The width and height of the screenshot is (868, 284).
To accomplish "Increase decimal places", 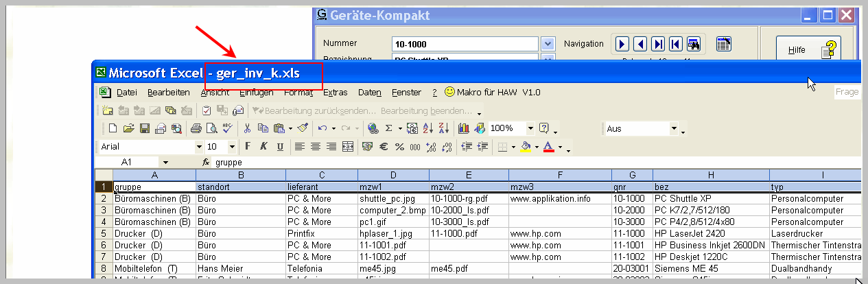I will coord(432,146).
